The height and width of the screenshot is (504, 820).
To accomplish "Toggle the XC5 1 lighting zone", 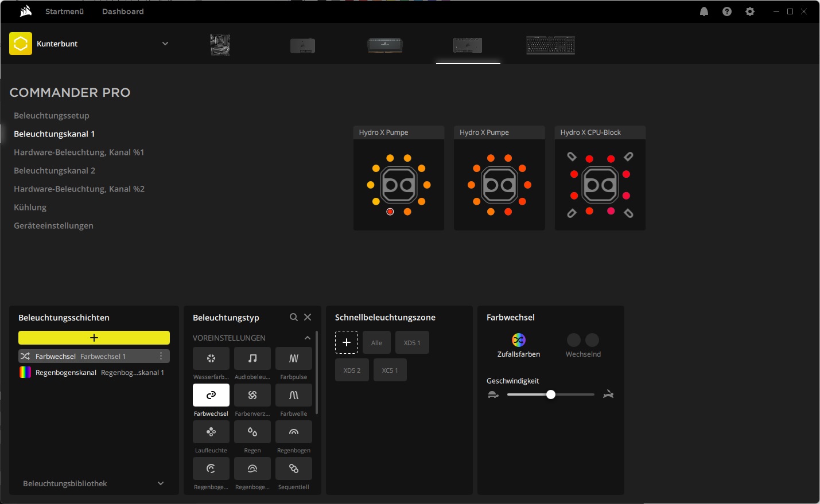I will coord(390,370).
